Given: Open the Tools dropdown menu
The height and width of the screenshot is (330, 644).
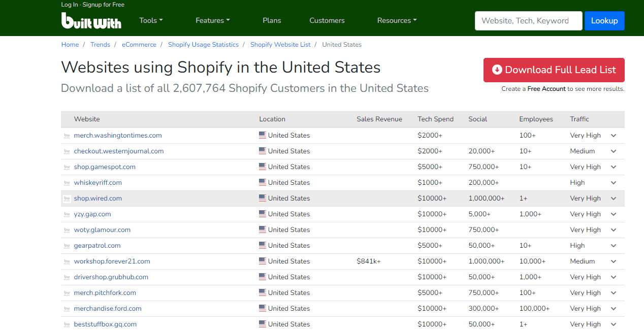Looking at the screenshot, I should (x=151, y=20).
